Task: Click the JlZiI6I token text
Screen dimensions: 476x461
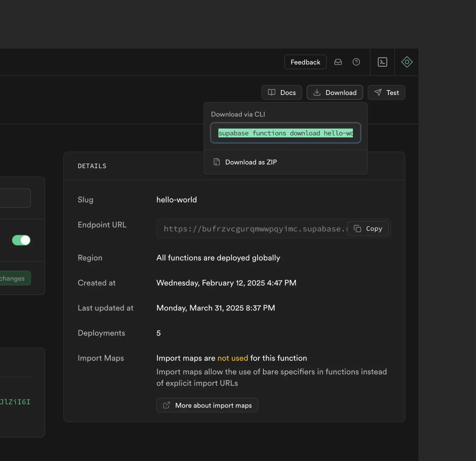Action: point(15,402)
